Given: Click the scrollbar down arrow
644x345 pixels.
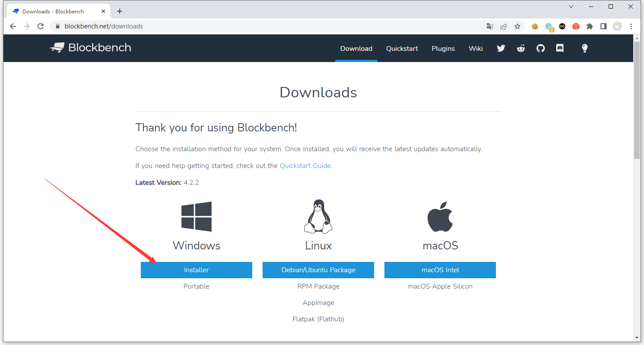Looking at the screenshot, I should [x=637, y=338].
